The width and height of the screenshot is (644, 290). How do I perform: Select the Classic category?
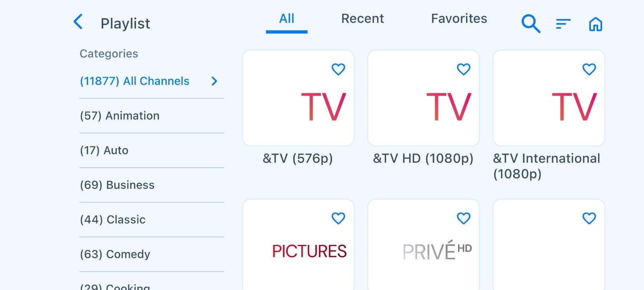point(113,220)
